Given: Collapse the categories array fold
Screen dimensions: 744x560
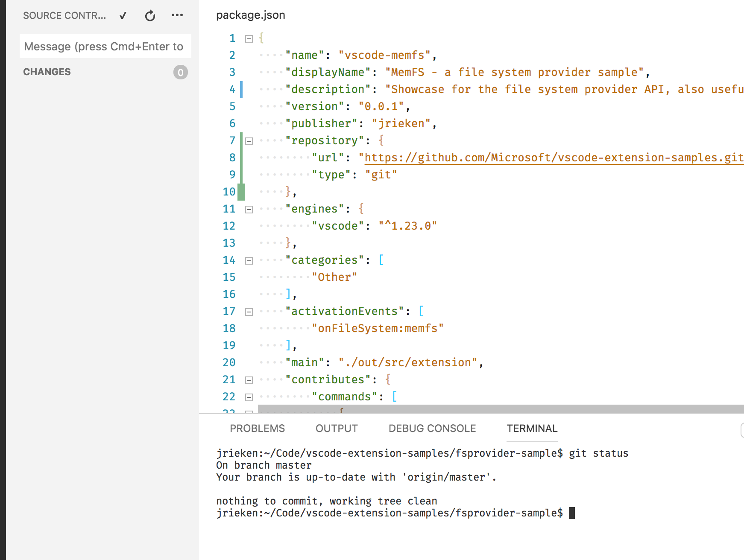Looking at the screenshot, I should (248, 260).
